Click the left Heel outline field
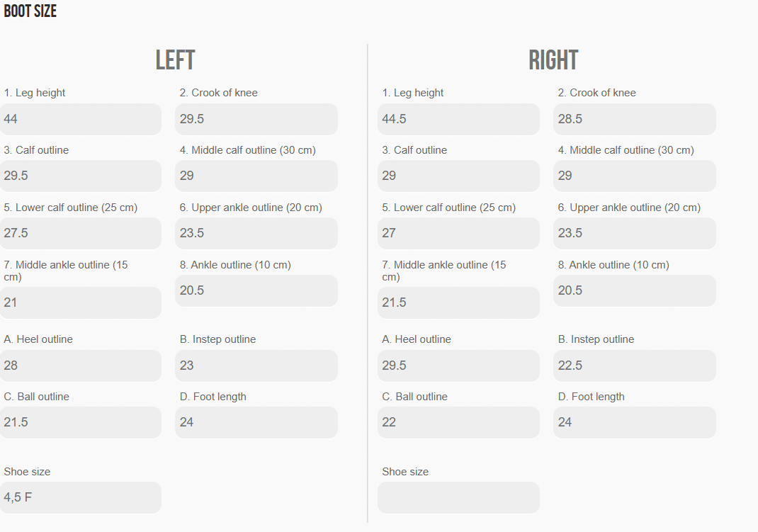The height and width of the screenshot is (532, 758). coord(81,366)
